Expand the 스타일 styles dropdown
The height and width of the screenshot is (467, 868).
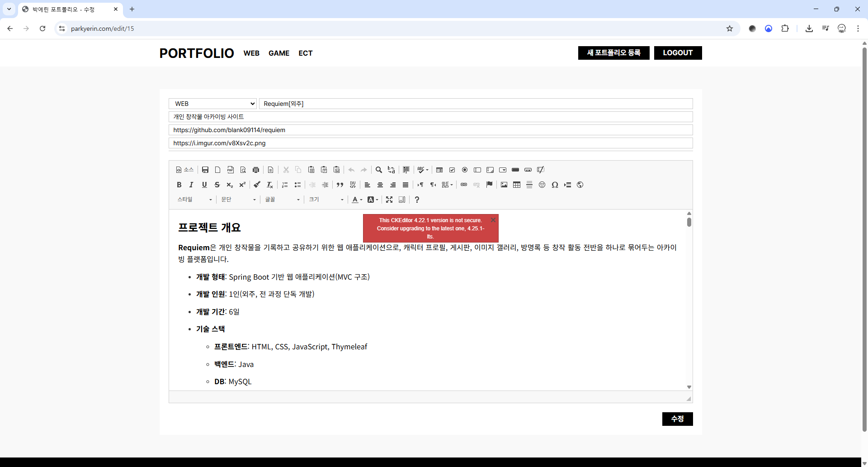click(x=194, y=200)
